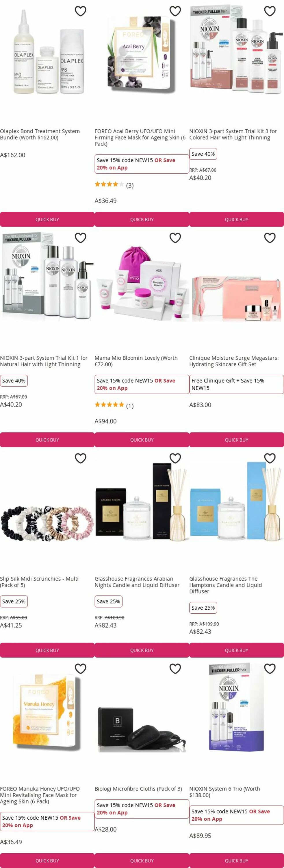This screenshot has height=868, width=284.
Task: Add Glasshouse Arabian Nights to wishlist
Action: [x=175, y=458]
